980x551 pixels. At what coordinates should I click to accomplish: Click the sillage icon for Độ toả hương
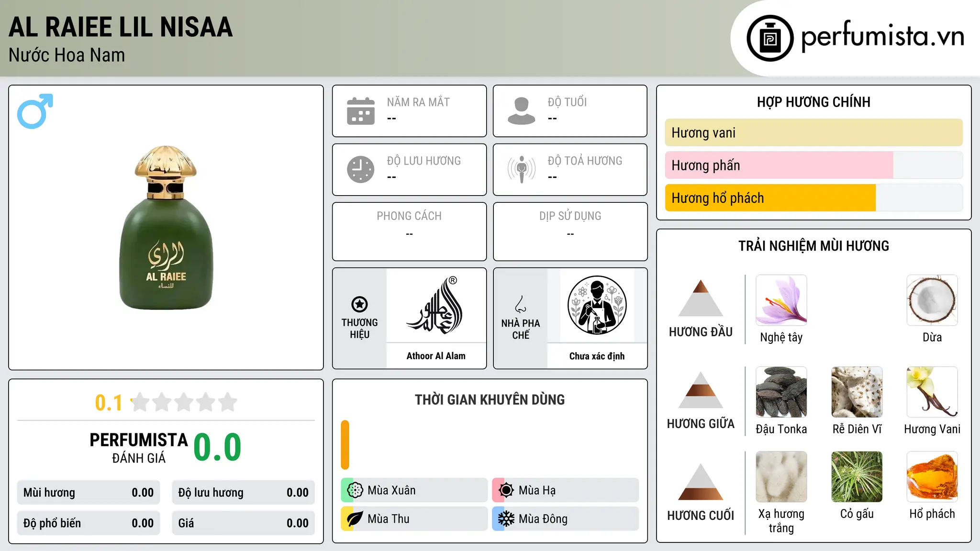522,169
